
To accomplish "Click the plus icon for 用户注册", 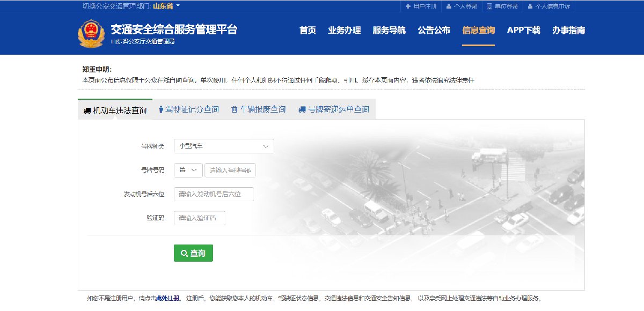I will (408, 6).
